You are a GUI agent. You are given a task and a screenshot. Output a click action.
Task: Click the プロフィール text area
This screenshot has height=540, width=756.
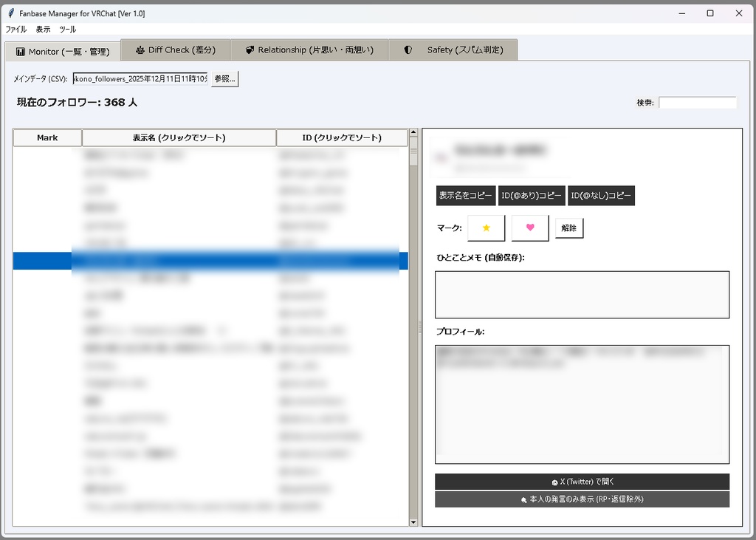(582, 404)
